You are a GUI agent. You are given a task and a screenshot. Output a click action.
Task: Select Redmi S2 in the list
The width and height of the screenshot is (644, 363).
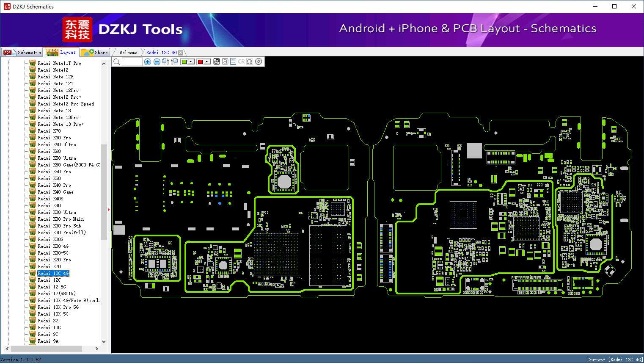(x=48, y=321)
